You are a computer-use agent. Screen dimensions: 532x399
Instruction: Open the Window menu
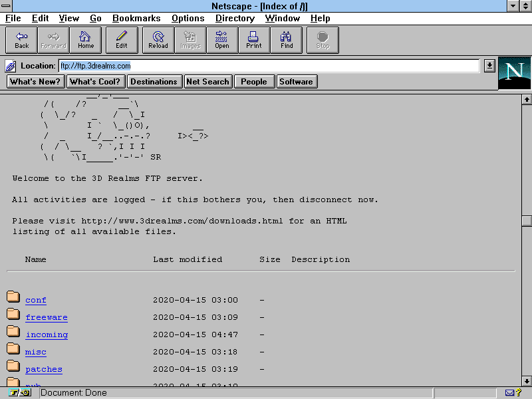pyautogui.click(x=282, y=19)
